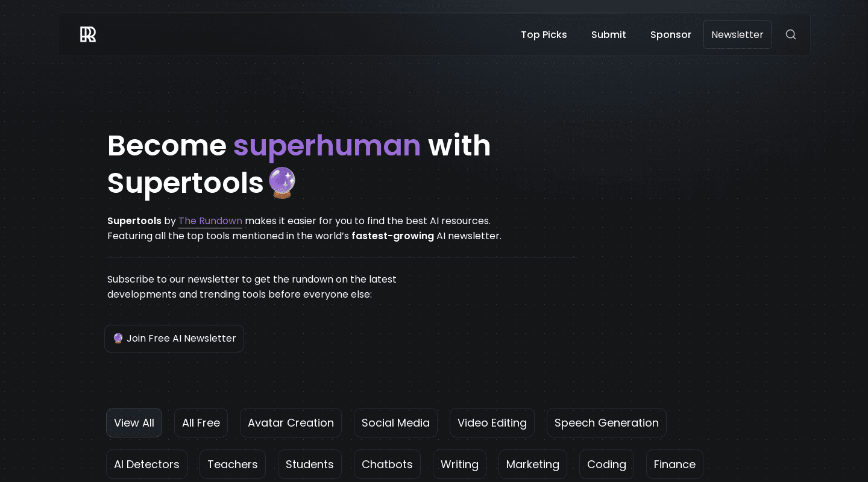Select the Marketing category filter
Image resolution: width=868 pixels, height=482 pixels.
point(533,465)
